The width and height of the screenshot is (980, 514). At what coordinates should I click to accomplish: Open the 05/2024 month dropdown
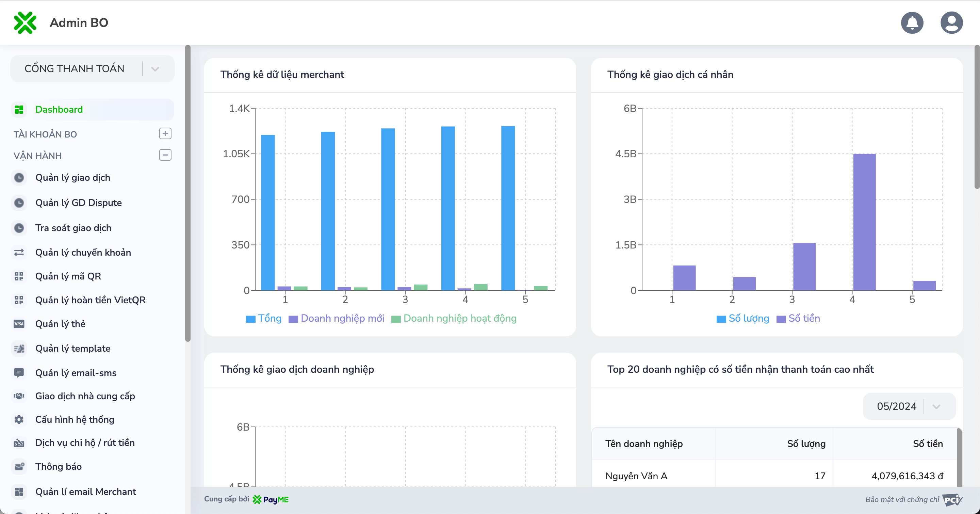click(x=909, y=406)
